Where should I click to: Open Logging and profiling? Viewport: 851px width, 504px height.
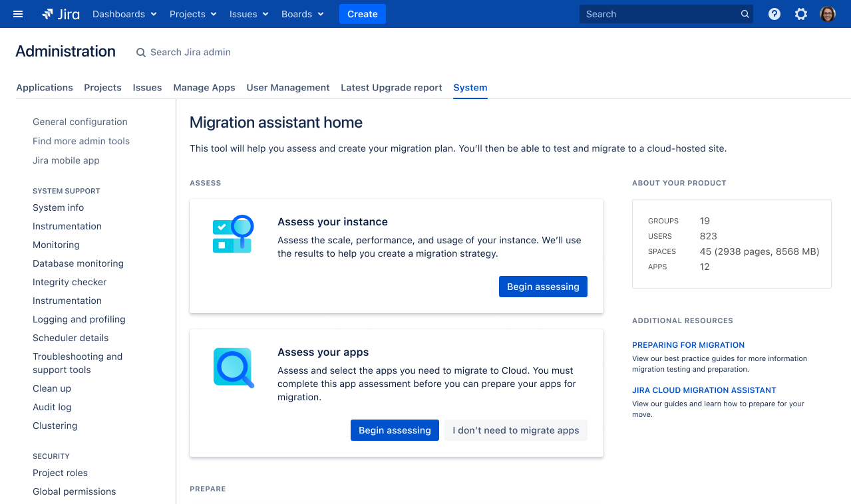[79, 319]
